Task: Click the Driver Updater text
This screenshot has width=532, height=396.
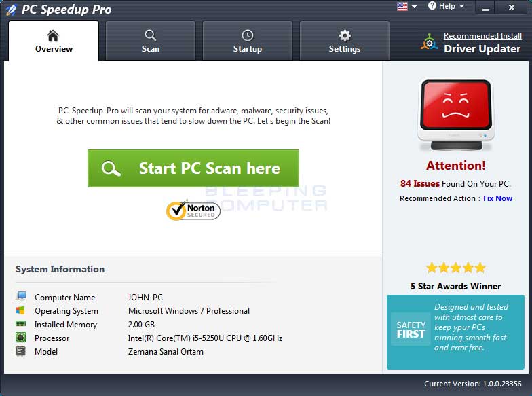Action: point(482,49)
